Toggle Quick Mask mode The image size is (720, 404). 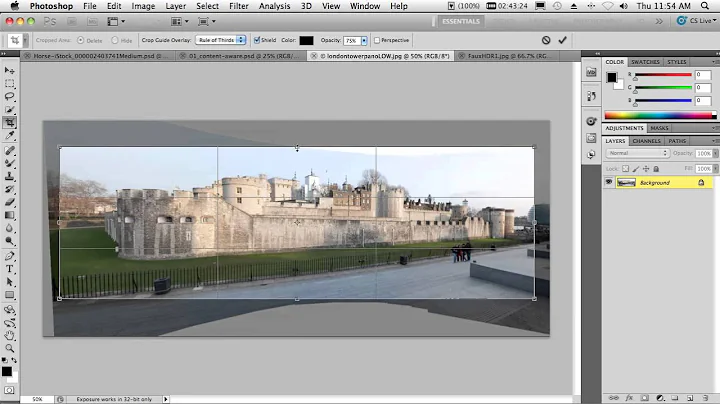point(9,390)
